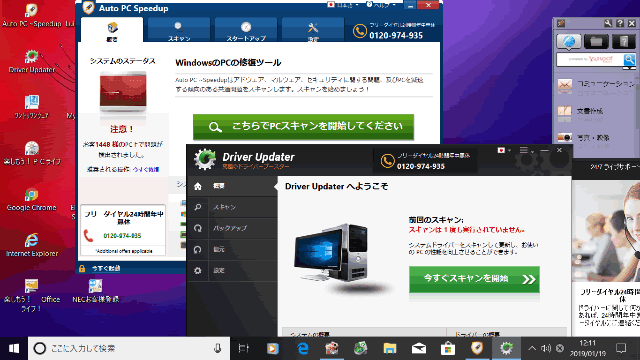
Task: Open the help dropdown in Auto PC Speedup title bar
Action: 381,5
